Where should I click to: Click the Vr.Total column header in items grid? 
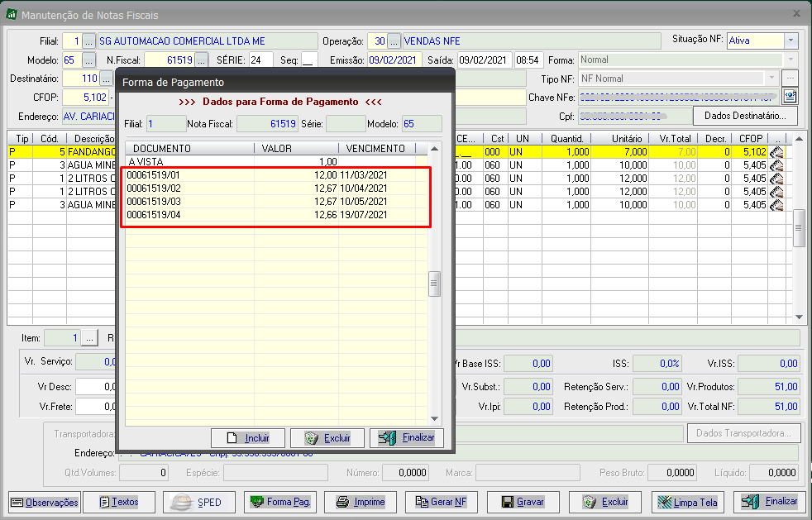click(x=675, y=139)
